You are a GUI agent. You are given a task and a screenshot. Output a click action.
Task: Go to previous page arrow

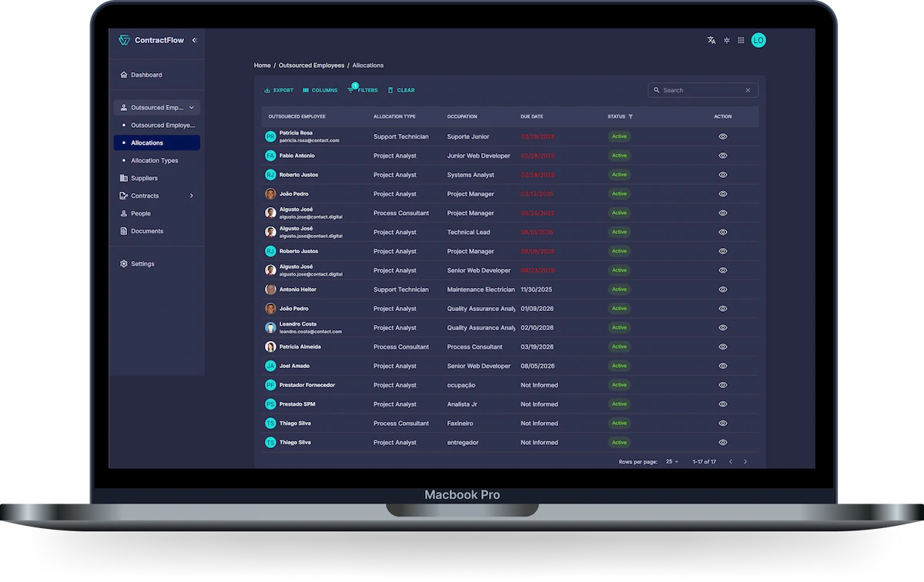[731, 462]
